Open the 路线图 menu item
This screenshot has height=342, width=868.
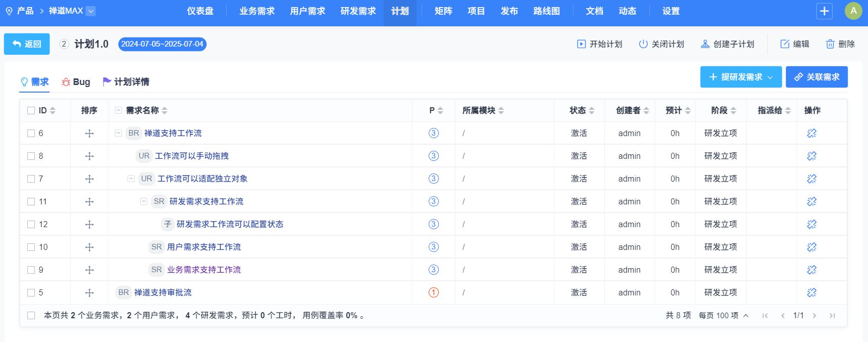click(546, 11)
